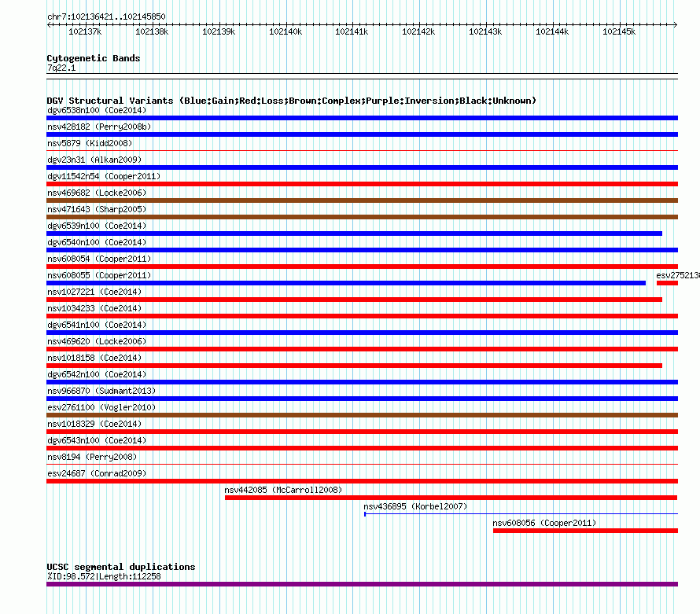Select the nsv428182 (Perry2008b) variant label
The width and height of the screenshot is (700, 614).
pyautogui.click(x=99, y=127)
